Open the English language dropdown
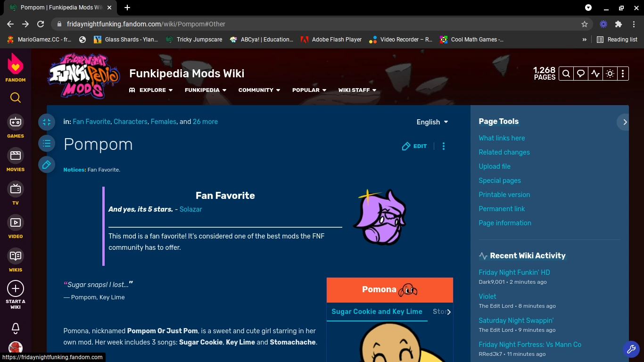Screen dimensions: 644x362 [432, 122]
